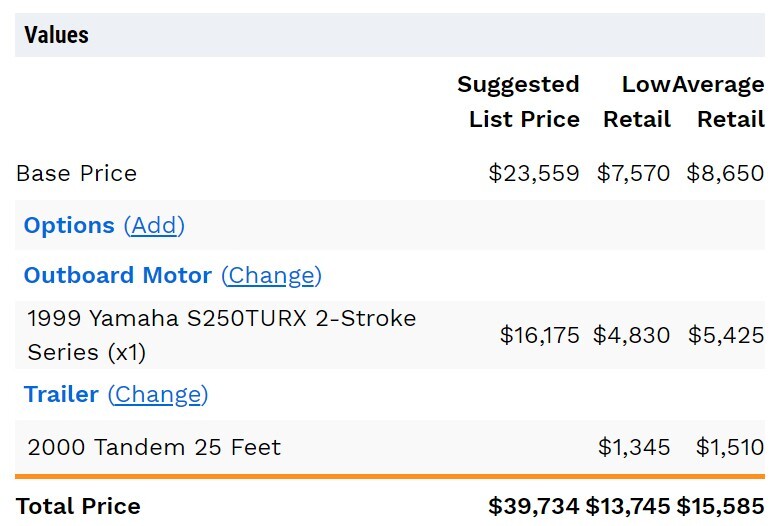Click the Values section header
This screenshot has height=526, width=776.
56,35
